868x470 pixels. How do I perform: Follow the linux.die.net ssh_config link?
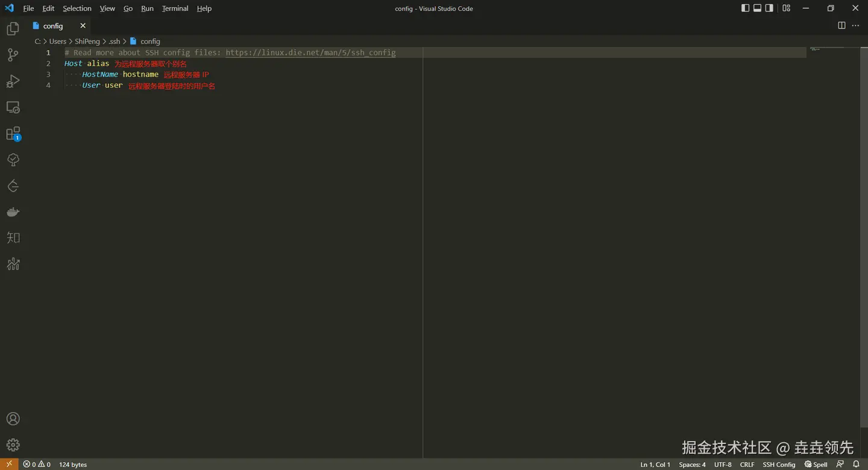pos(310,52)
